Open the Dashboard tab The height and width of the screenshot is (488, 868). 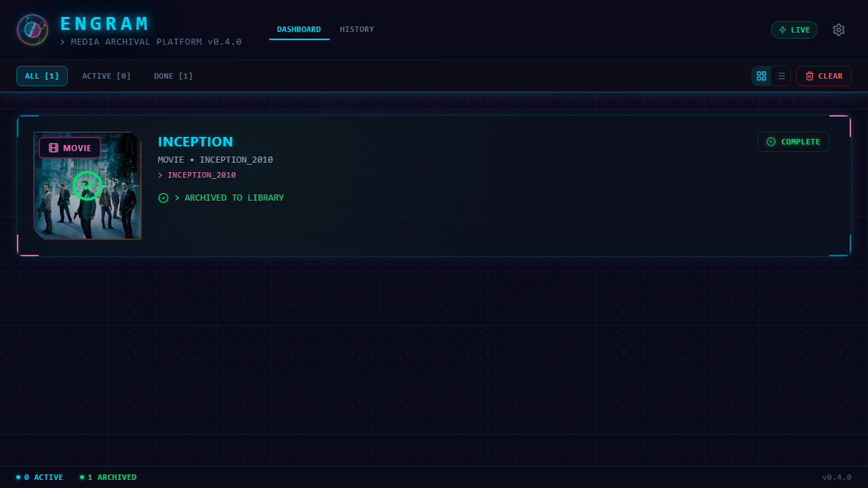(299, 29)
